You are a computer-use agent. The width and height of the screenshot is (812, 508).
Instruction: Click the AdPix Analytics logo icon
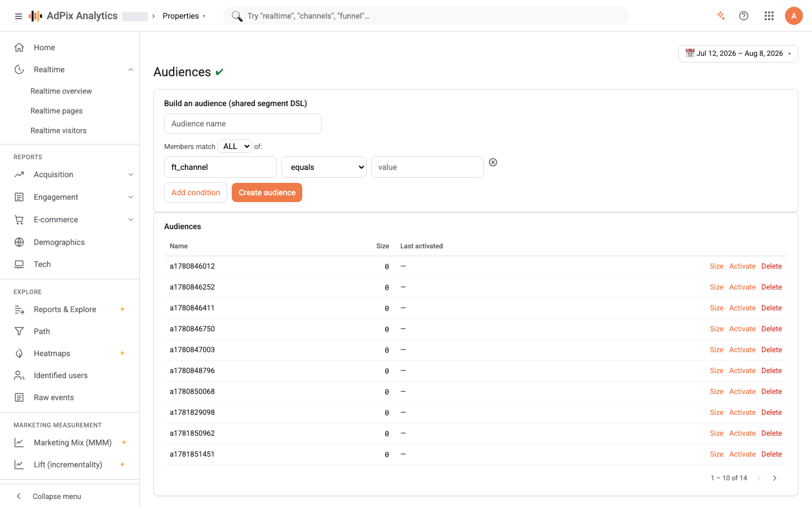(36, 16)
